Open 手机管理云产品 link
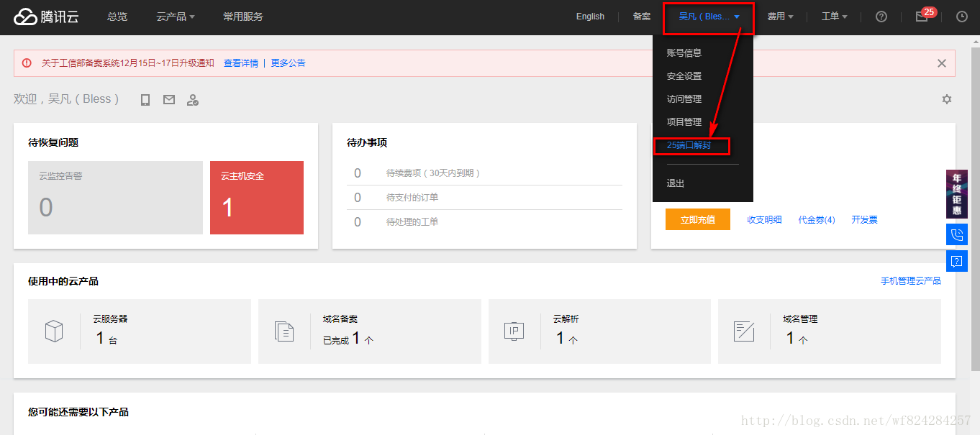 point(911,280)
